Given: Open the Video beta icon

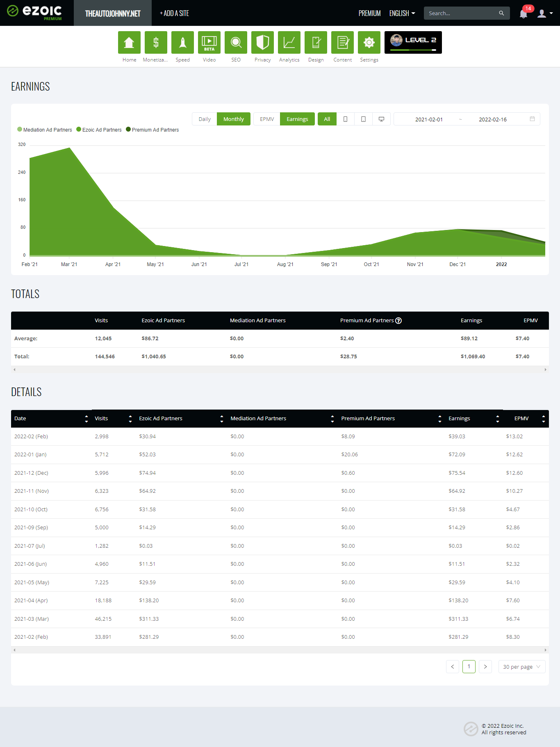Looking at the screenshot, I should coord(209,42).
